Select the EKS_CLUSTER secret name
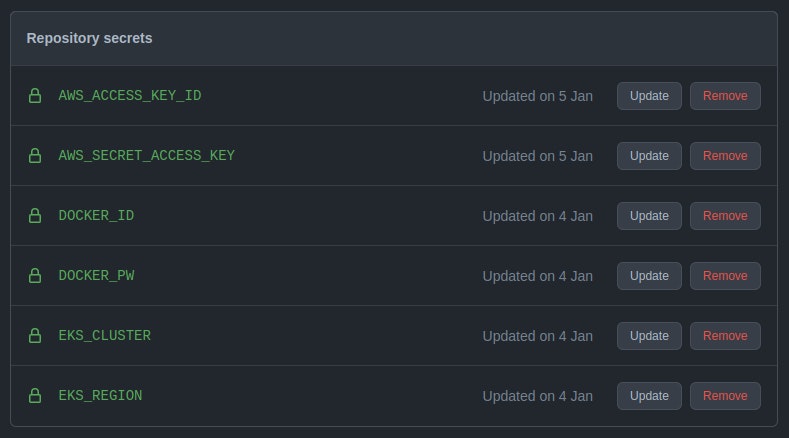This screenshot has height=438, width=789. pyautogui.click(x=104, y=336)
